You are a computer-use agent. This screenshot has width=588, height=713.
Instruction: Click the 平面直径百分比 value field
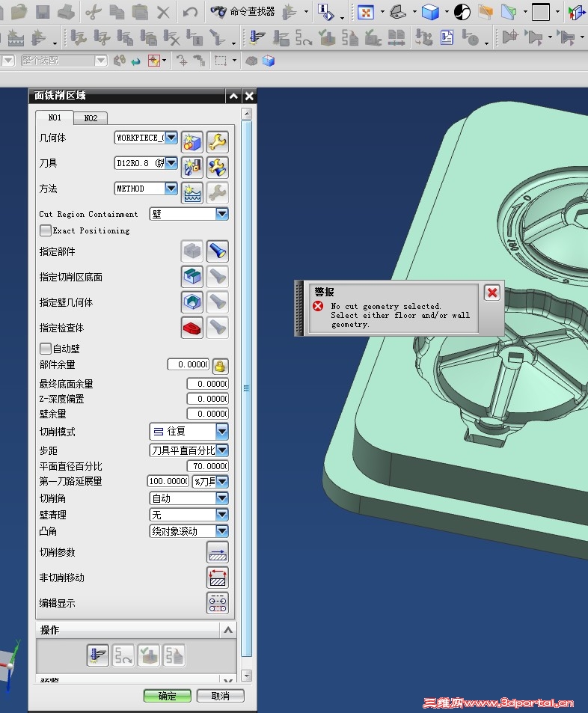[x=208, y=466]
